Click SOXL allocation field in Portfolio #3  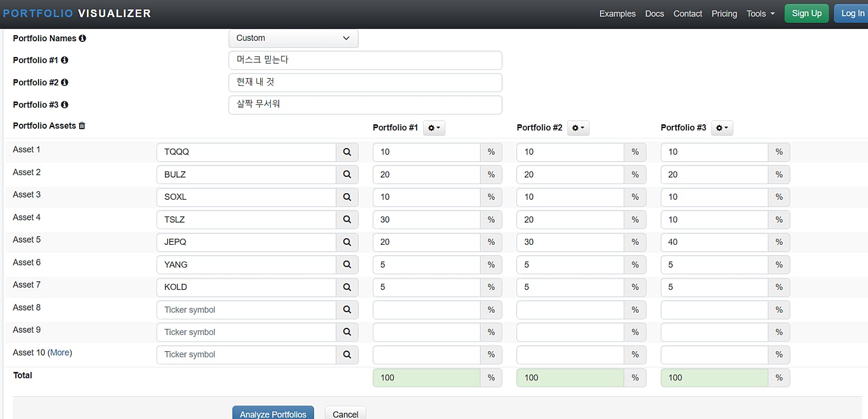714,197
